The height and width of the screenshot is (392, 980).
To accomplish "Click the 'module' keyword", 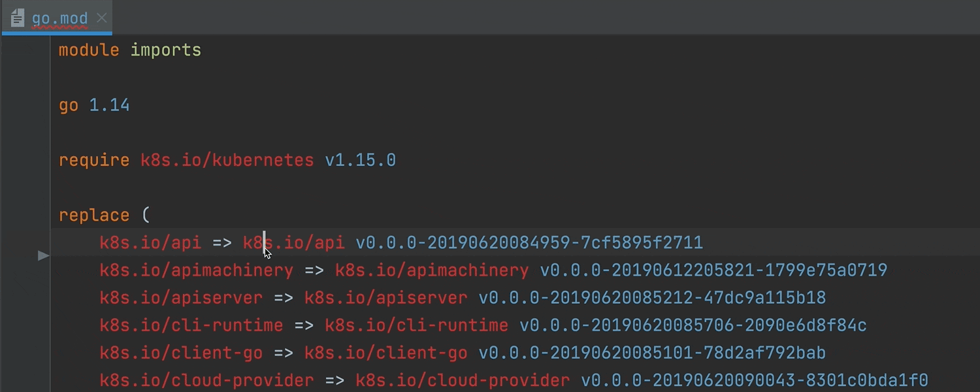I will (89, 50).
